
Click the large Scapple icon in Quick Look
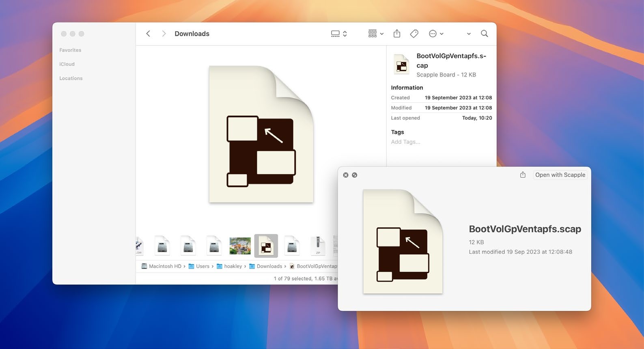(403, 241)
